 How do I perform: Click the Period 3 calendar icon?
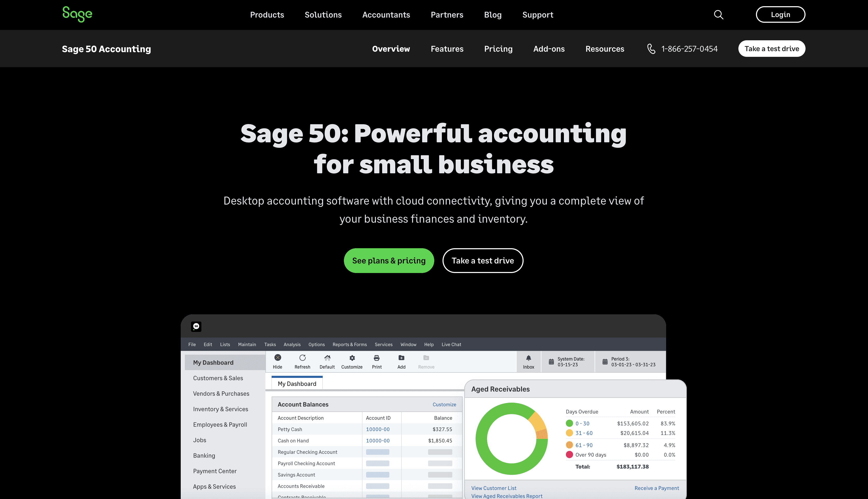(605, 362)
